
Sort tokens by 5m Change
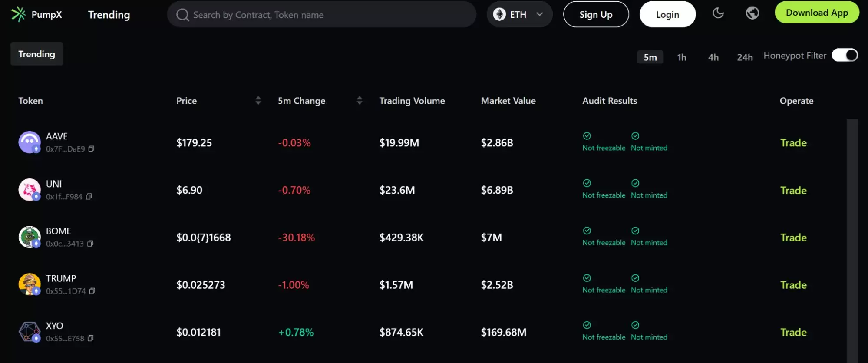coord(360,101)
